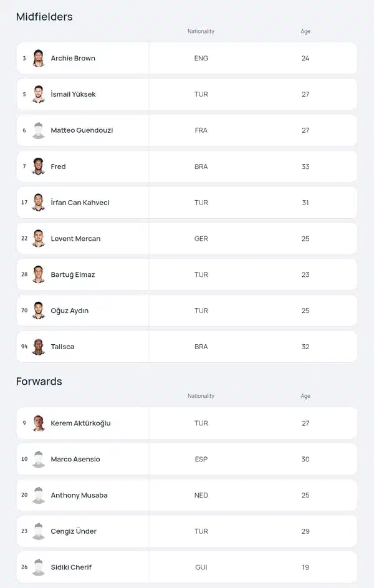Click Matteo Guendouzi's placeholder avatar icon
The image size is (374, 588).
[39, 130]
